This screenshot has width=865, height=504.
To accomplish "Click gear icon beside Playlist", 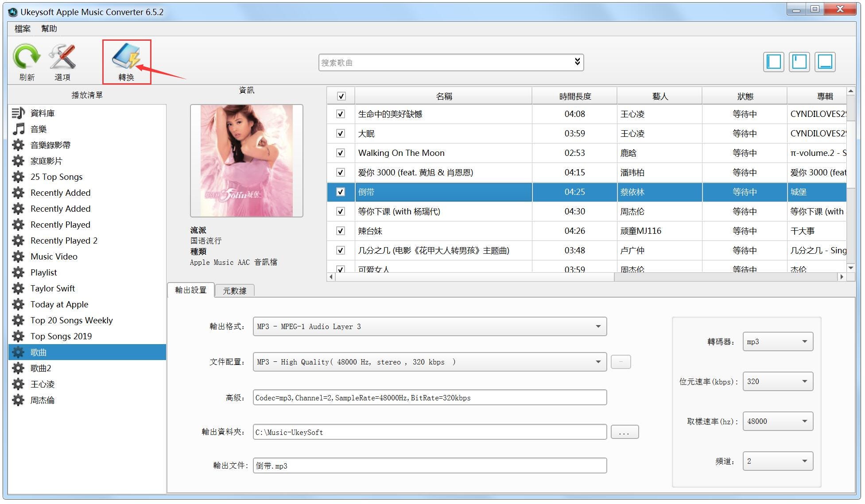I will click(x=18, y=272).
